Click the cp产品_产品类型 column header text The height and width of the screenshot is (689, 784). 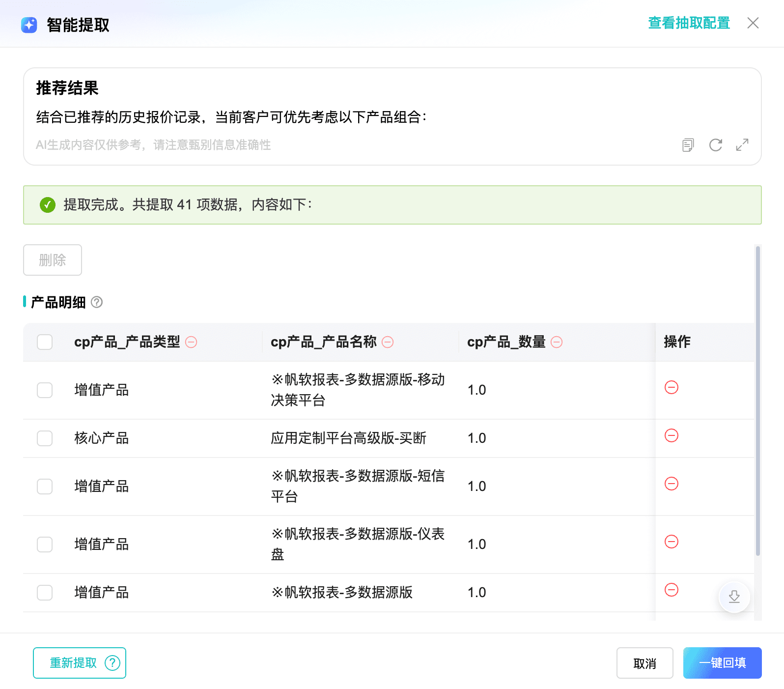[127, 342]
